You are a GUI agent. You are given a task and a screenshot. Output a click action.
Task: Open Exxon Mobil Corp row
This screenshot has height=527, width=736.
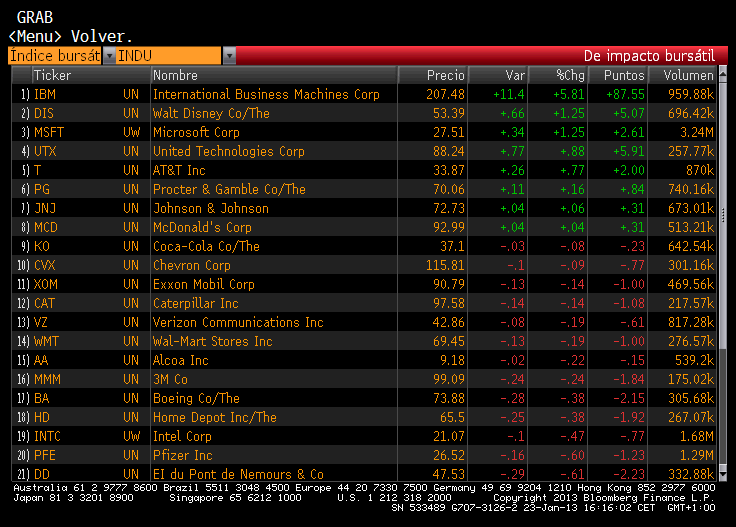(364, 284)
